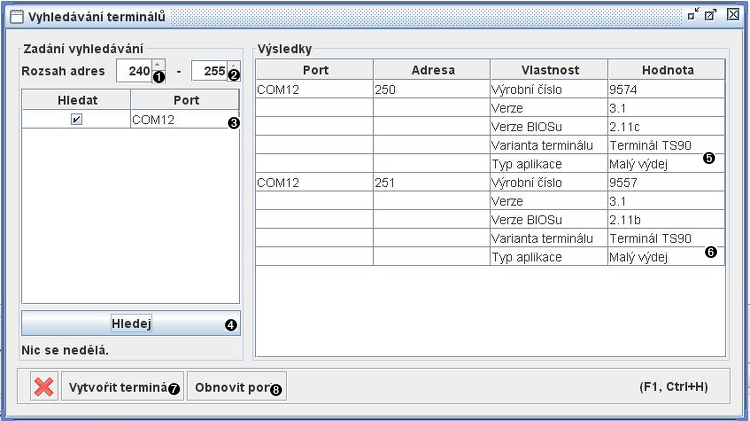This screenshot has height=421, width=750.
Task: Increase the end address 255 spinner
Action: pyautogui.click(x=232, y=66)
